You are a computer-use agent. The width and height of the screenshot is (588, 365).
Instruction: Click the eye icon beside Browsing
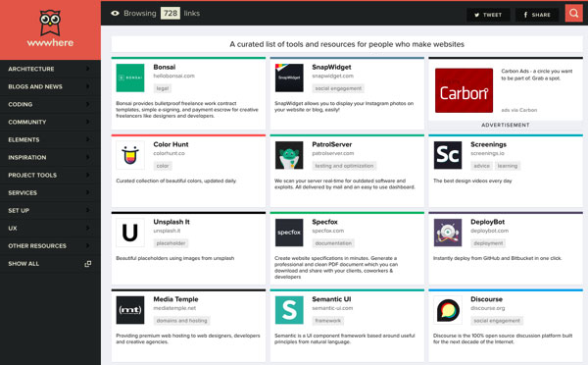pyautogui.click(x=115, y=13)
